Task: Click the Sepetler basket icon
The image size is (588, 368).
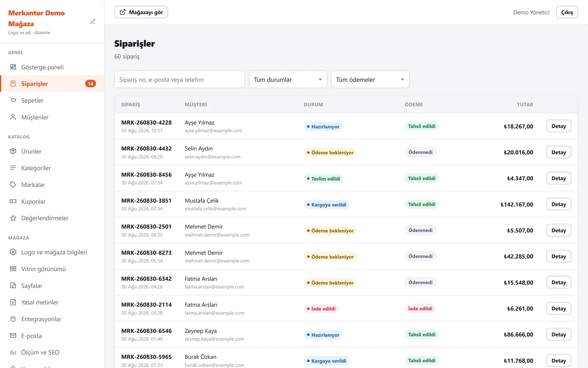Action: 13,100
